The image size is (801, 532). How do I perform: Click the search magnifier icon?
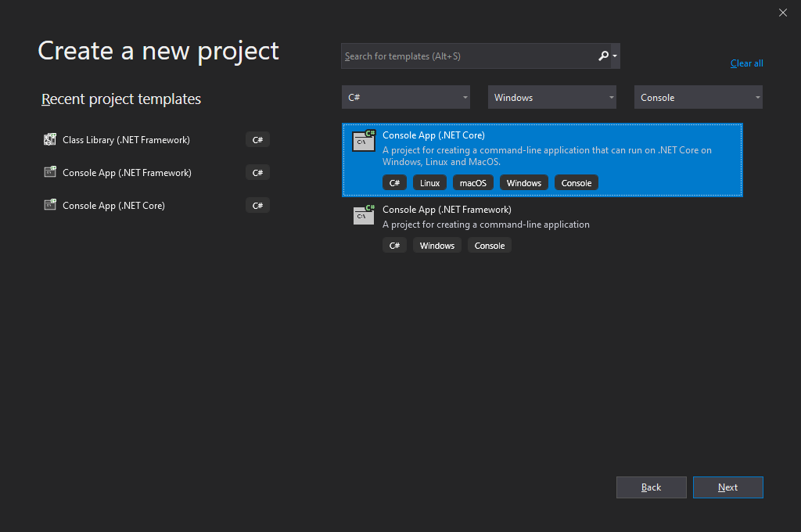coord(603,56)
